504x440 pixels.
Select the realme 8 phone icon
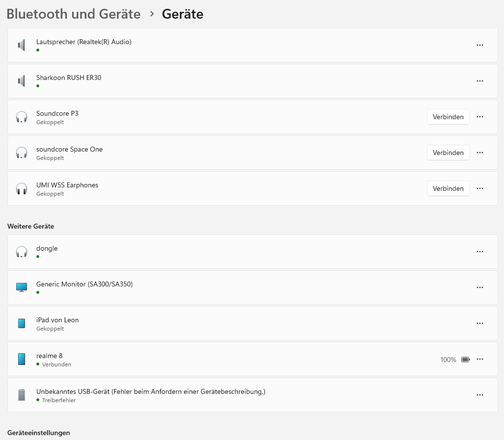tap(21, 359)
